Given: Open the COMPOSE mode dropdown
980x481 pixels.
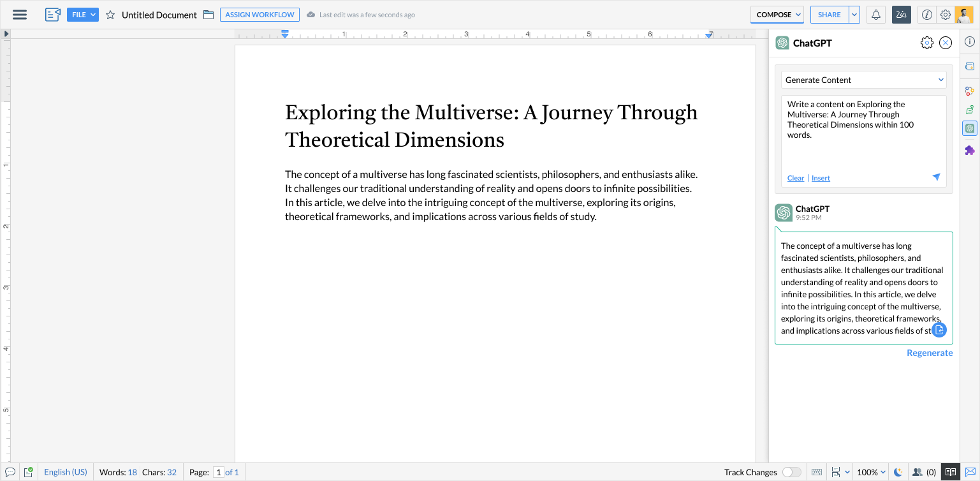Looking at the screenshot, I should (777, 15).
